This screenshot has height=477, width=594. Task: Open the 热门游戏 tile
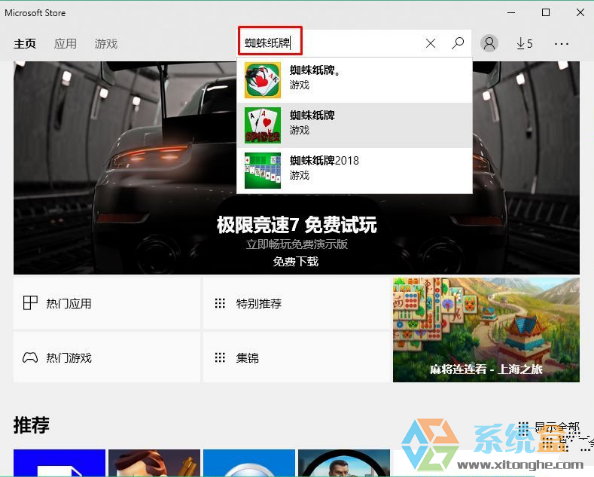tap(107, 357)
